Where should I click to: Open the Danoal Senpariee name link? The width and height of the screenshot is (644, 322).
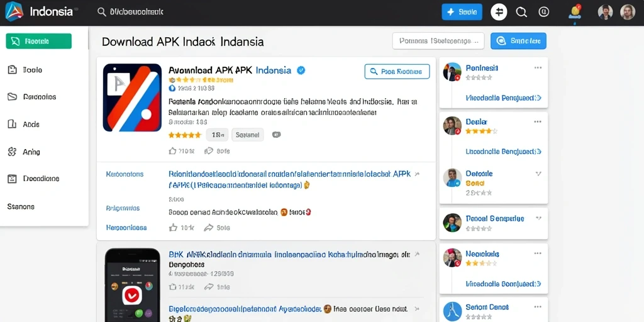point(495,218)
